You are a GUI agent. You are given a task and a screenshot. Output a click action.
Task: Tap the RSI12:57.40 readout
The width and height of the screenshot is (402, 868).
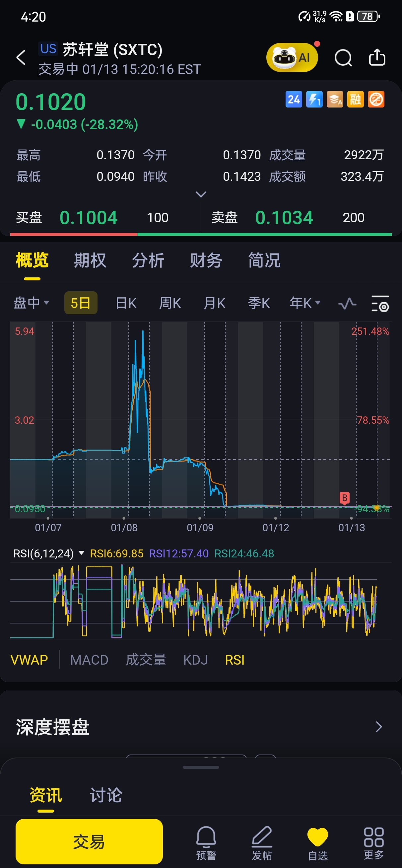tap(179, 553)
